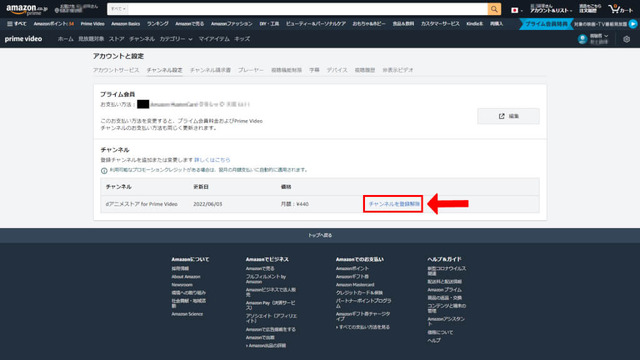Open Amazon プライム footer link
Screen dimensions: 640x360
click(444, 290)
